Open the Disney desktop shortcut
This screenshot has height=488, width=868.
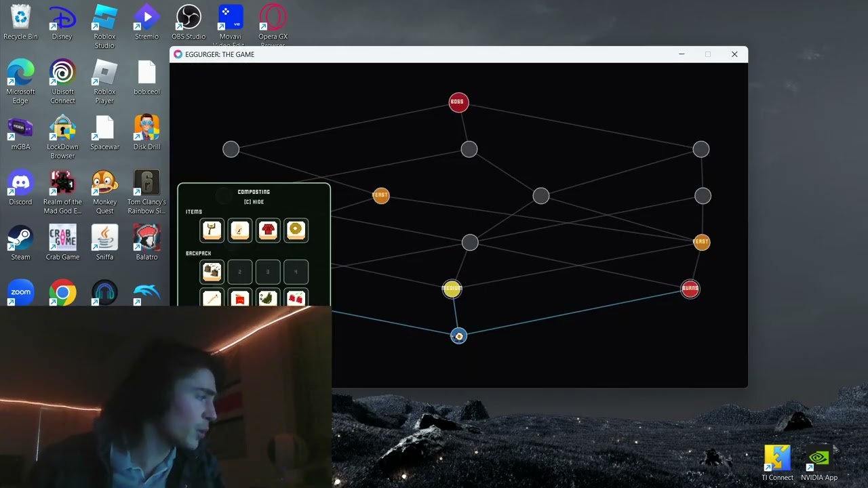(x=62, y=22)
